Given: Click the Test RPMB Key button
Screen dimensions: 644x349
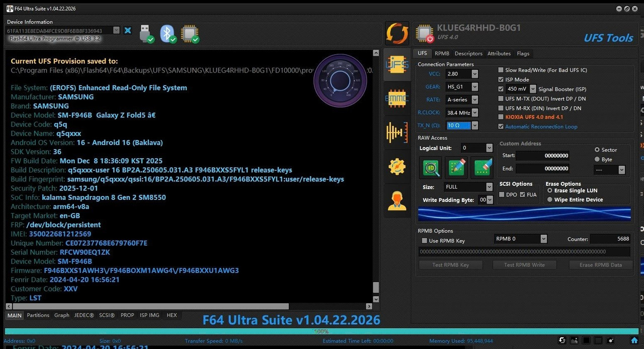Looking at the screenshot, I should point(451,265).
